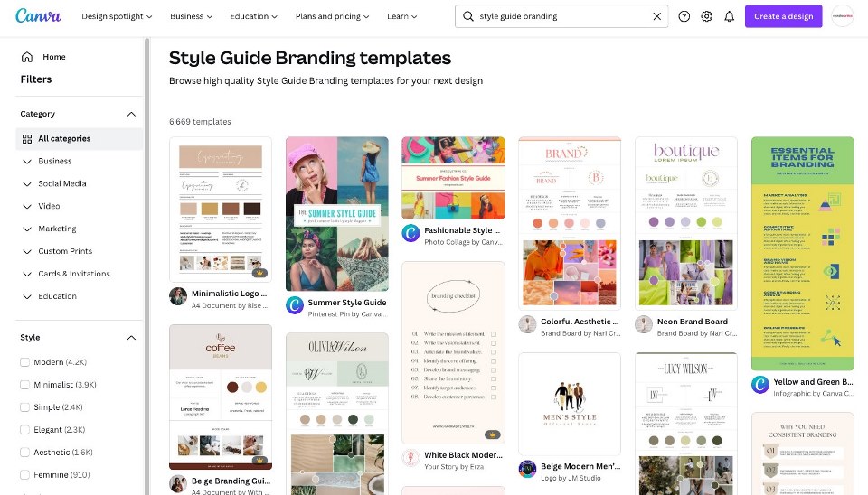Click crown pro badge on coffee template

click(259, 460)
